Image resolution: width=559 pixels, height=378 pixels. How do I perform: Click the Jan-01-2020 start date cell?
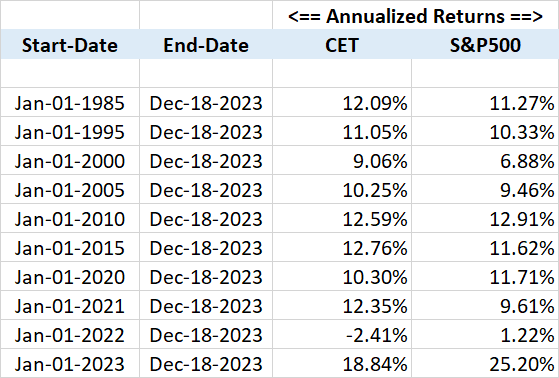(x=70, y=277)
